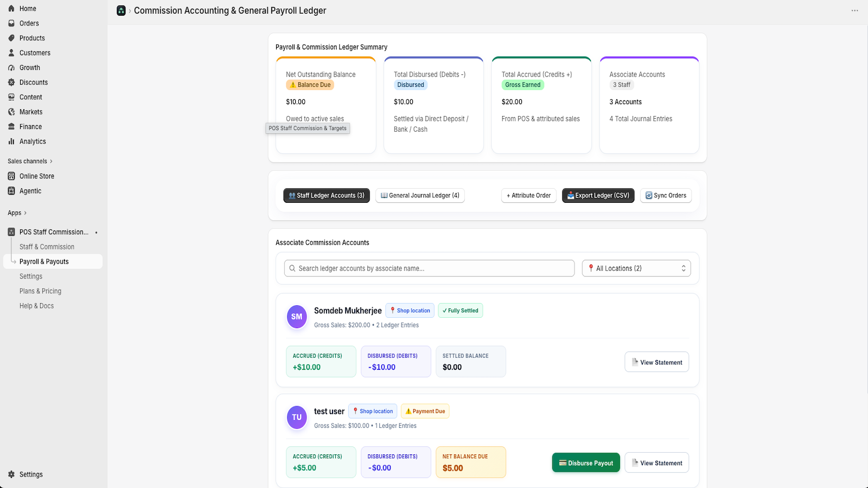Image resolution: width=868 pixels, height=488 pixels.
Task: Click Export Ledger (CSV) button
Action: point(598,196)
